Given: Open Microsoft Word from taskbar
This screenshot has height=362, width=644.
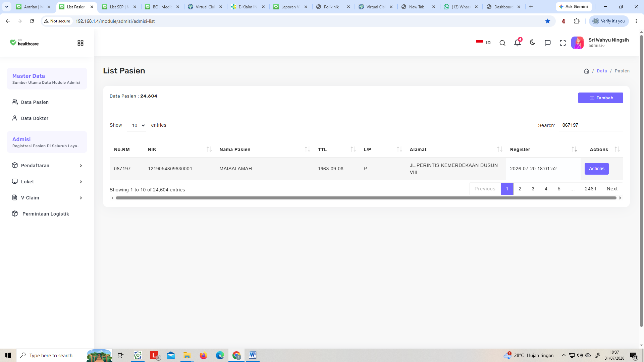Looking at the screenshot, I should click(253, 355).
